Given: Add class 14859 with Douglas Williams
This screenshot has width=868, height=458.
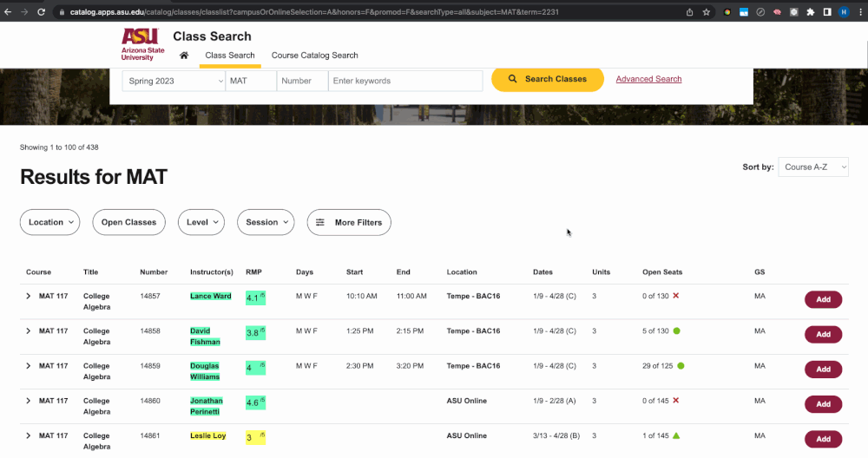Looking at the screenshot, I should pos(823,369).
